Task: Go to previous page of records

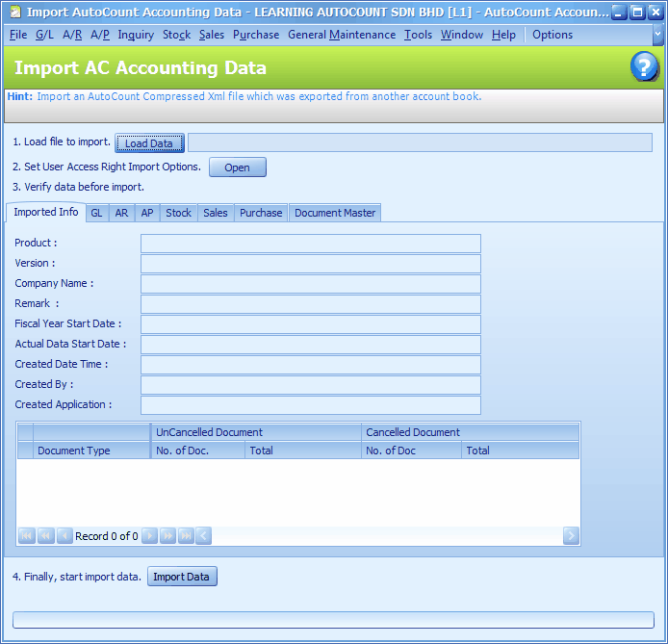Action: tap(45, 536)
